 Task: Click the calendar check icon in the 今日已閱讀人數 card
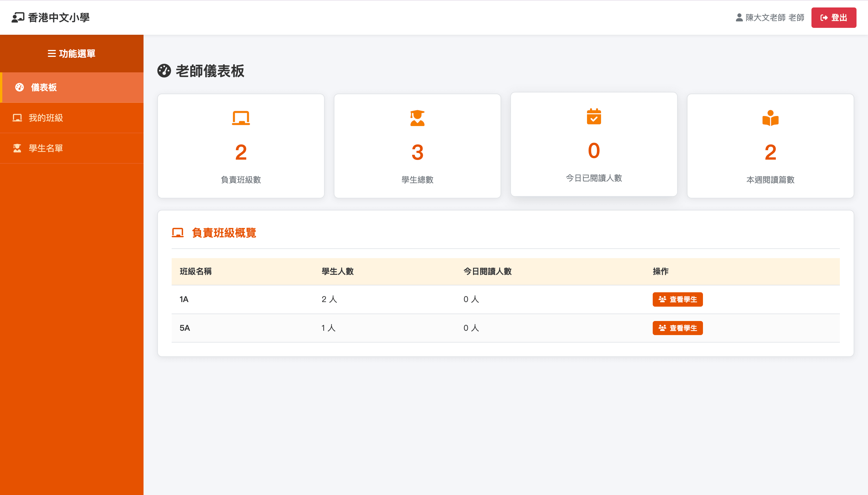(x=594, y=116)
